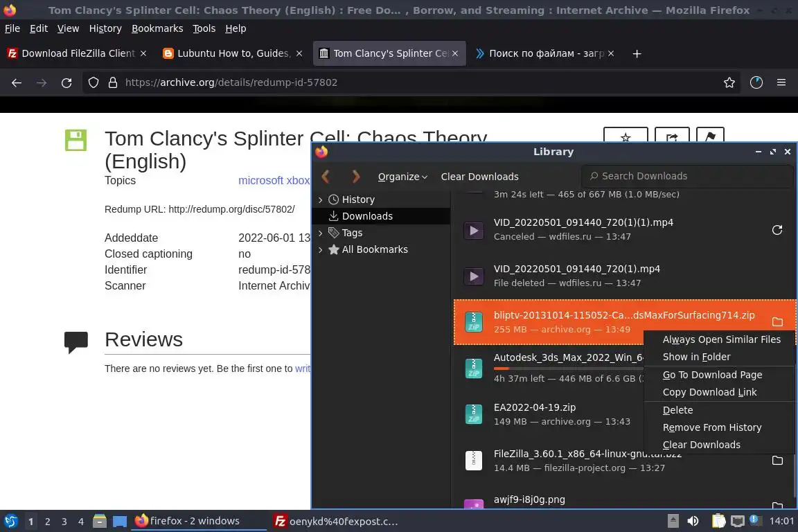Choose Show in Folder from context menu
Screen dimensions: 798x532
click(x=720, y=357)
